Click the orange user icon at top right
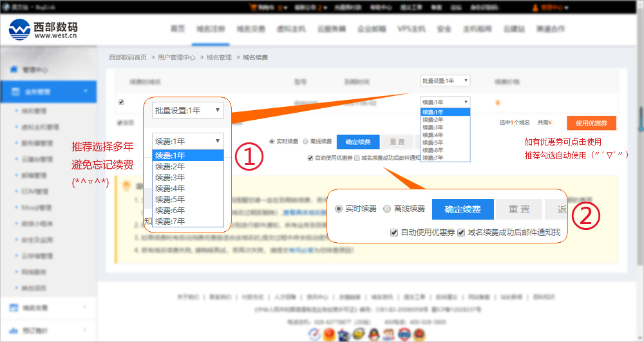The image size is (644, 342). point(536,8)
